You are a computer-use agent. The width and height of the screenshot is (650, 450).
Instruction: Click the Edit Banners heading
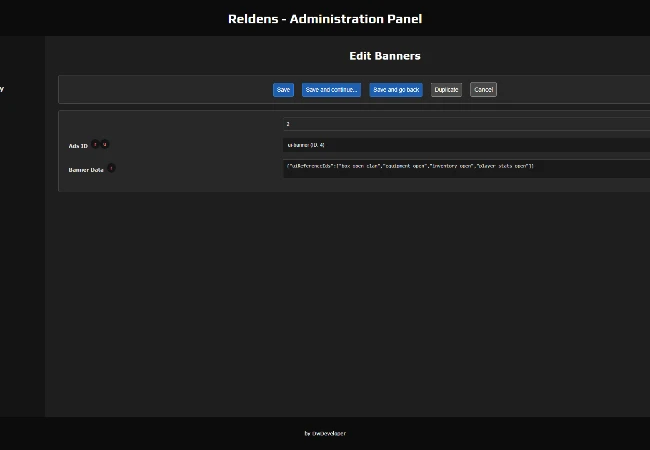385,56
